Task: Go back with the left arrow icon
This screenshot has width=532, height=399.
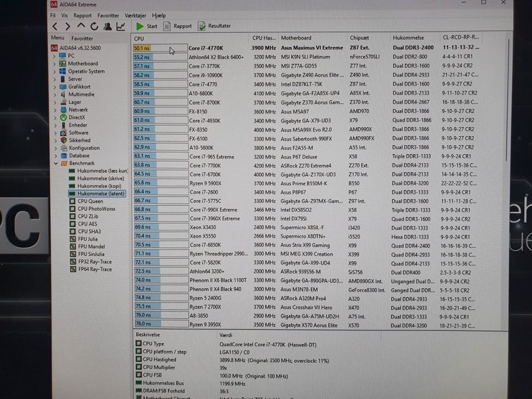Action: pos(55,26)
